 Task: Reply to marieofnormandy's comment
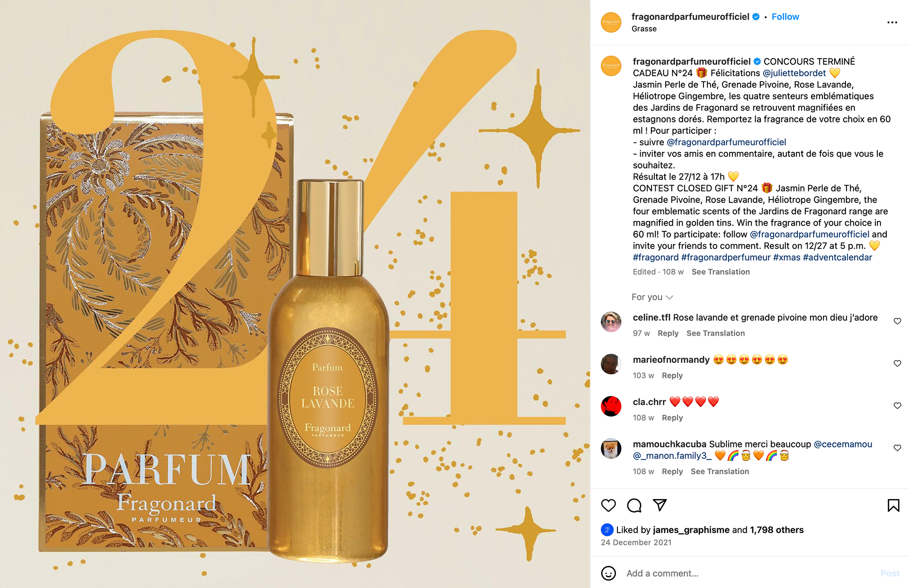[672, 375]
